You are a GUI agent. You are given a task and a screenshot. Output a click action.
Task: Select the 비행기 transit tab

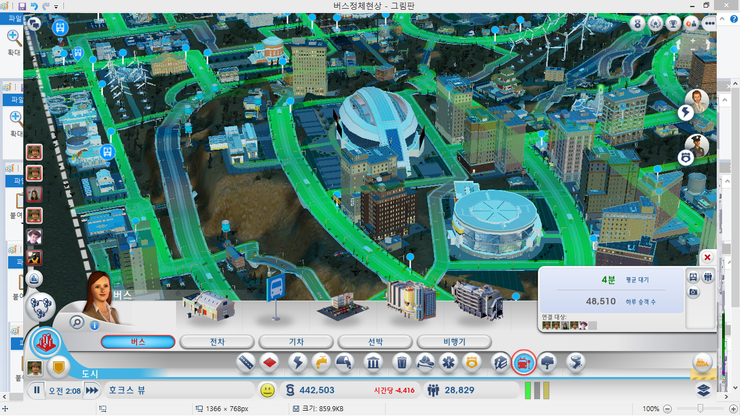(454, 341)
